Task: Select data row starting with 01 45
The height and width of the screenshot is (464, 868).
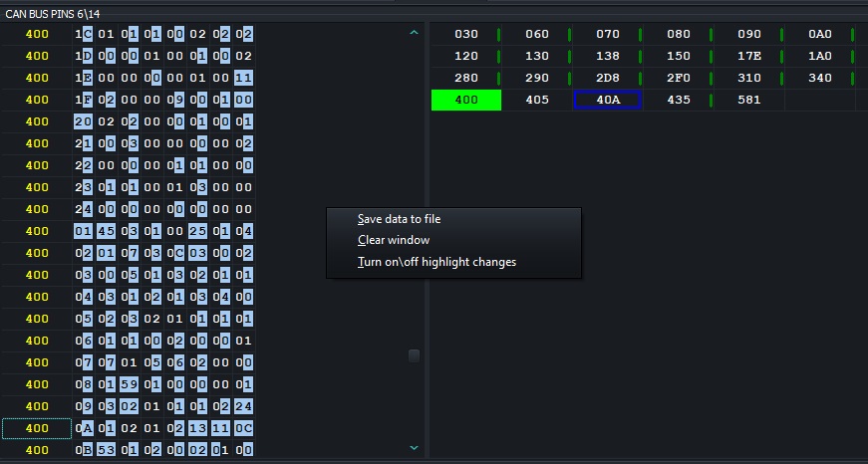Action: pyautogui.click(x=163, y=231)
